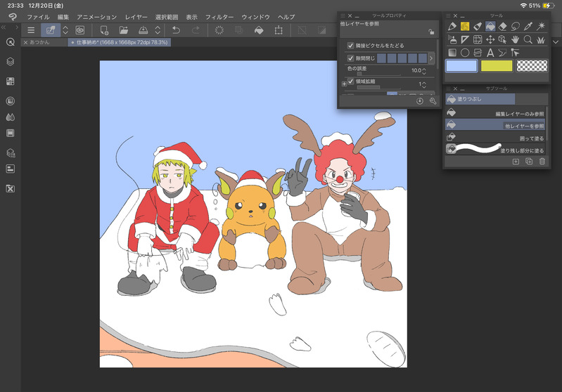Viewport: 562px width, 392px height.
Task: Expand the 隙間閉じ options arrow
Action: [431, 58]
